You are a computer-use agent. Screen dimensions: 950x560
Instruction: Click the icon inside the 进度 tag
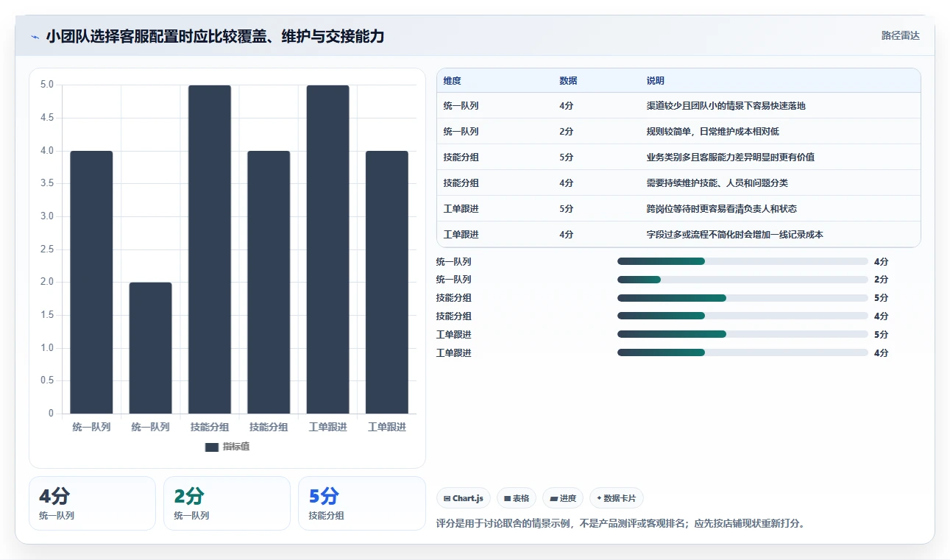click(553, 499)
